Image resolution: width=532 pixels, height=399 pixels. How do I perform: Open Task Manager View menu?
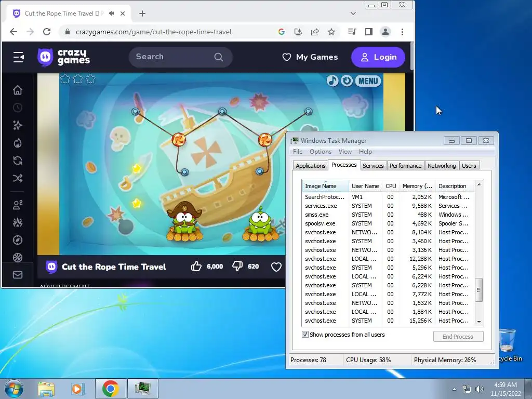pyautogui.click(x=345, y=151)
